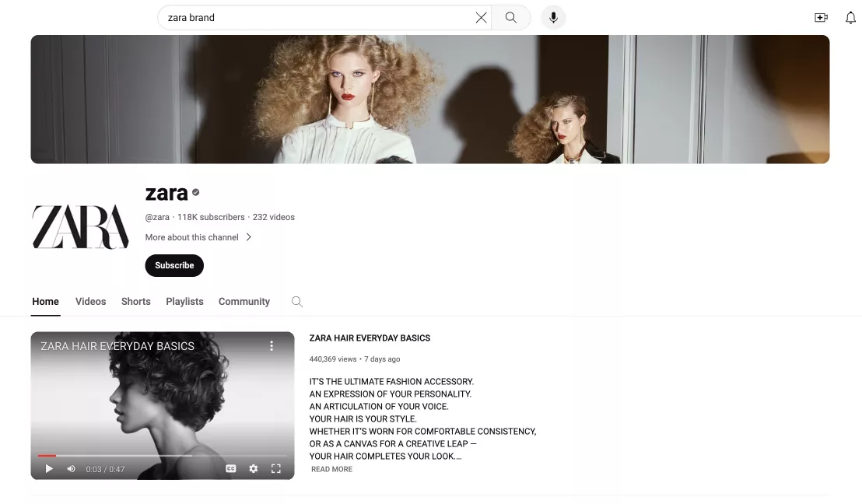Switch to the Videos tab
The image size is (862, 504).
[x=91, y=301]
